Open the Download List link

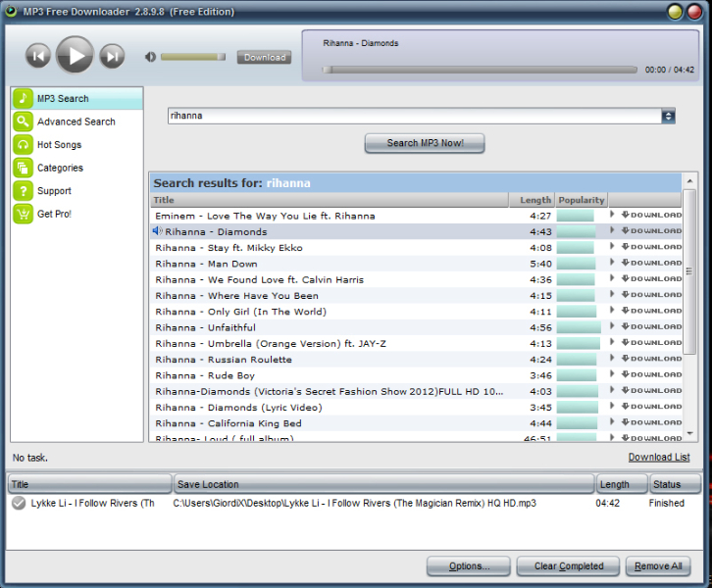658,458
